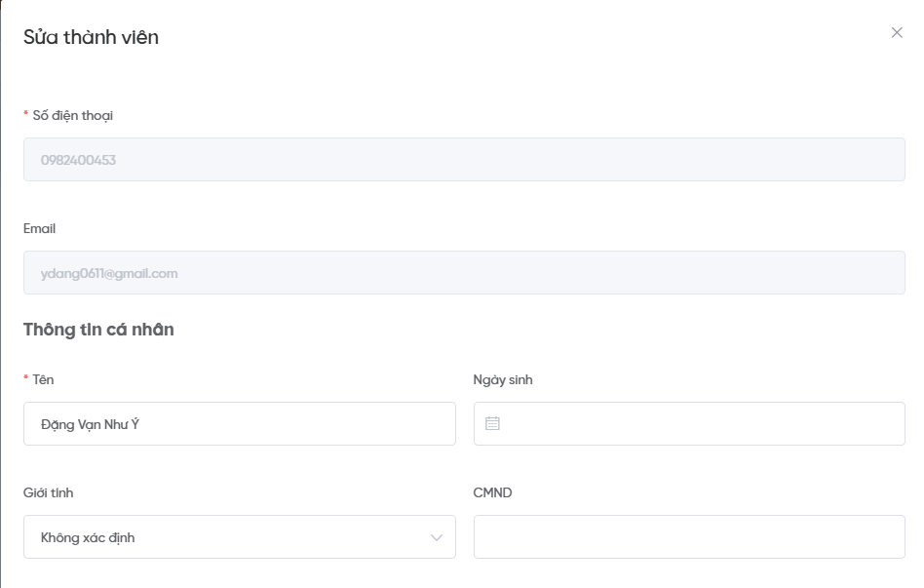
Task: Click the red asterisk beside Tên
Action: [x=26, y=379]
